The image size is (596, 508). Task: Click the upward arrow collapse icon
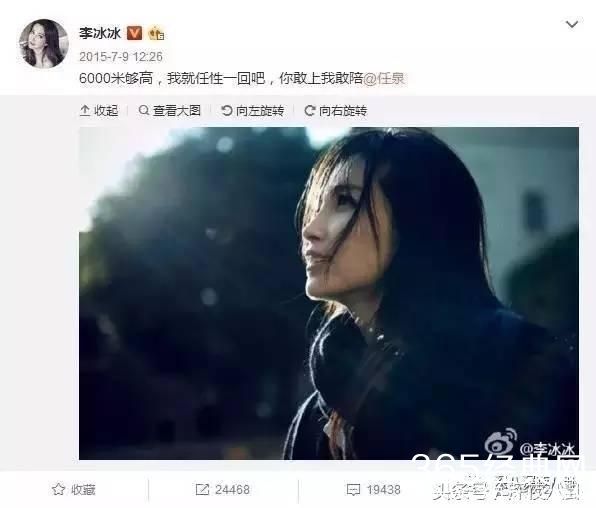pos(85,111)
